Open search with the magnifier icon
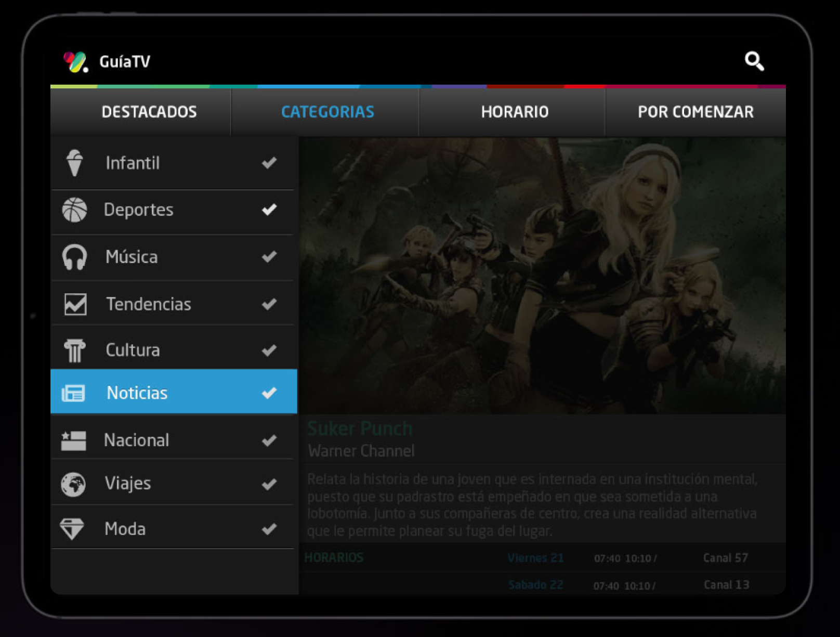Viewport: 840px width, 637px height. pyautogui.click(x=754, y=61)
